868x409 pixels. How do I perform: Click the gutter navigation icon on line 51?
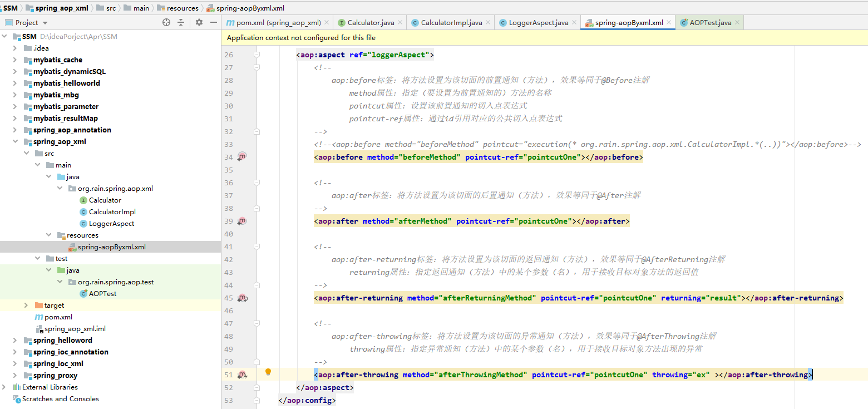(242, 374)
